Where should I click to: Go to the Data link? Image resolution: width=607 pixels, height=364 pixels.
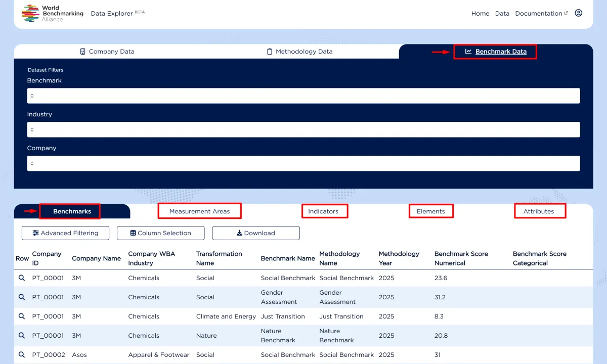point(502,14)
